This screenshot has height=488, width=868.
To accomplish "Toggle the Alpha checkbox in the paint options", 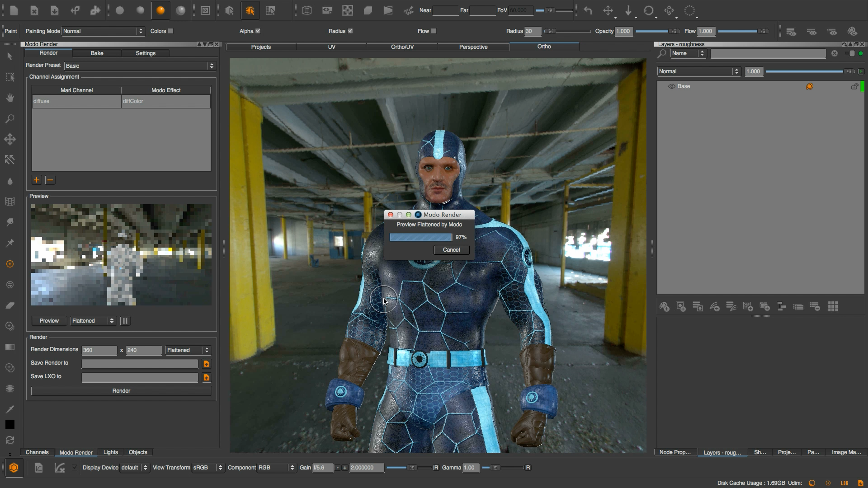I will tap(258, 31).
